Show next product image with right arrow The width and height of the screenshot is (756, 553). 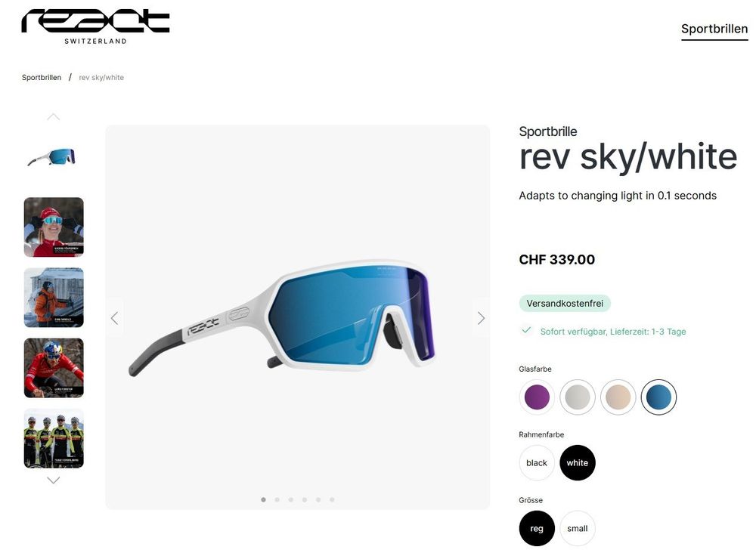coord(481,318)
